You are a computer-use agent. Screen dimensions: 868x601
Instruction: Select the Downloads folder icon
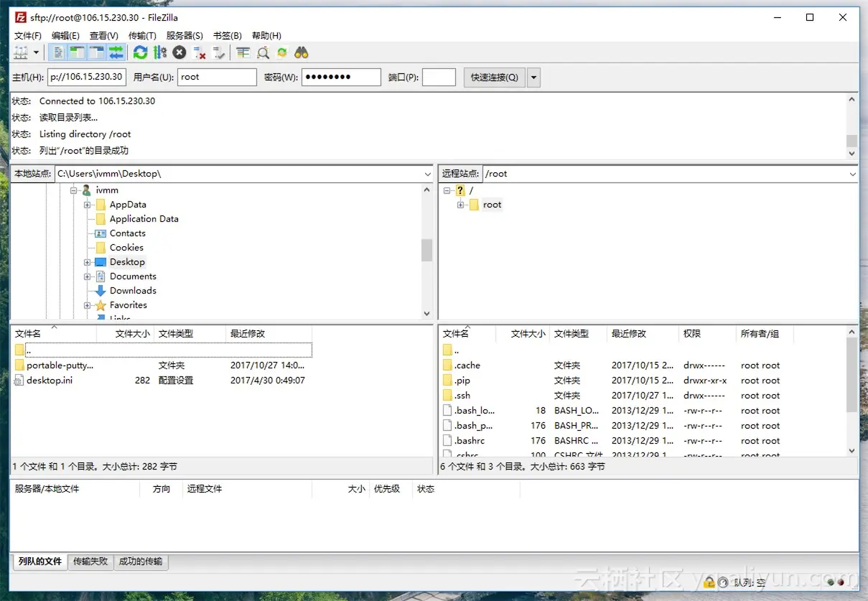click(x=101, y=291)
